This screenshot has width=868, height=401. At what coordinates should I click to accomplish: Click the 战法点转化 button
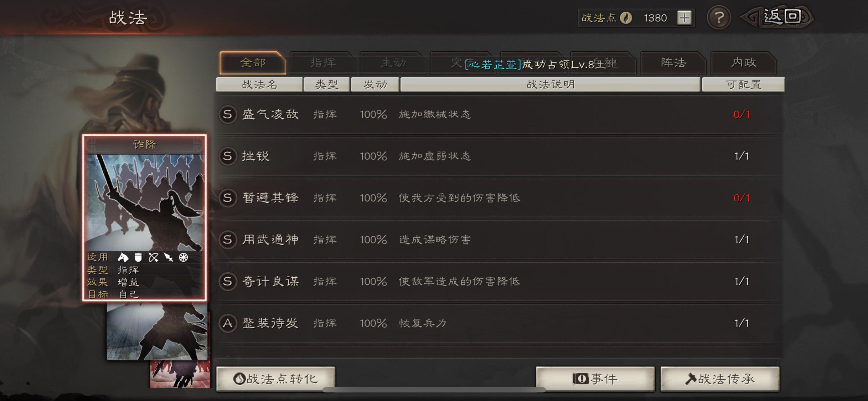tap(276, 379)
